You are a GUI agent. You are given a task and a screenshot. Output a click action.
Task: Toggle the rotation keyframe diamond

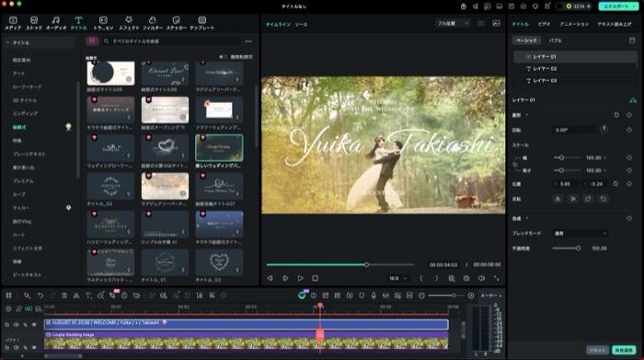tap(628, 130)
